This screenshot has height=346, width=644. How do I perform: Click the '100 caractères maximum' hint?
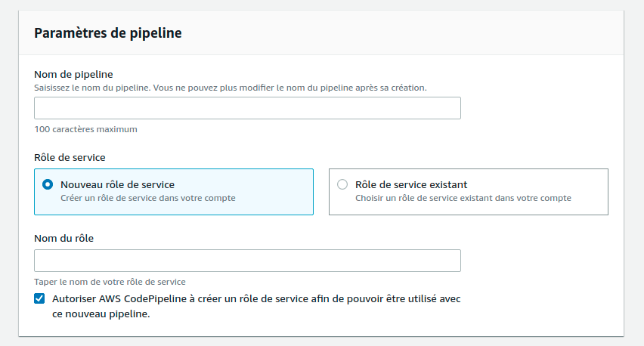tap(86, 129)
